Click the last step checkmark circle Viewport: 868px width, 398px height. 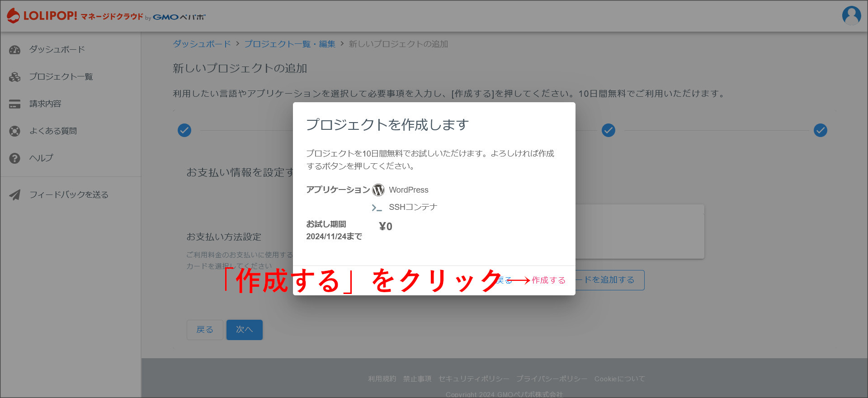click(x=821, y=130)
